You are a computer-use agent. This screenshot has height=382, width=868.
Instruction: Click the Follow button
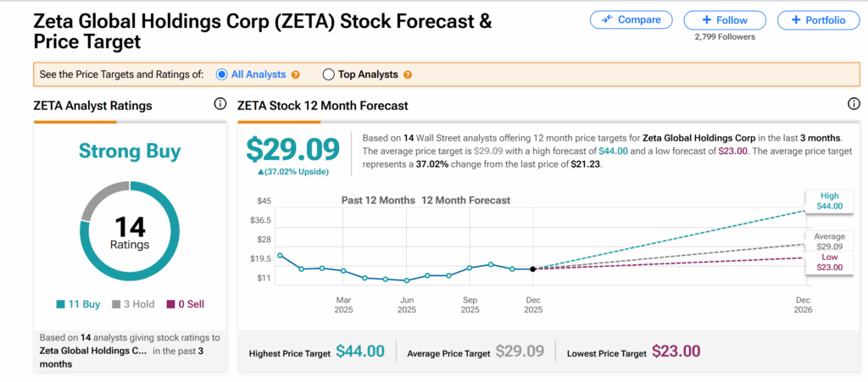pos(725,19)
